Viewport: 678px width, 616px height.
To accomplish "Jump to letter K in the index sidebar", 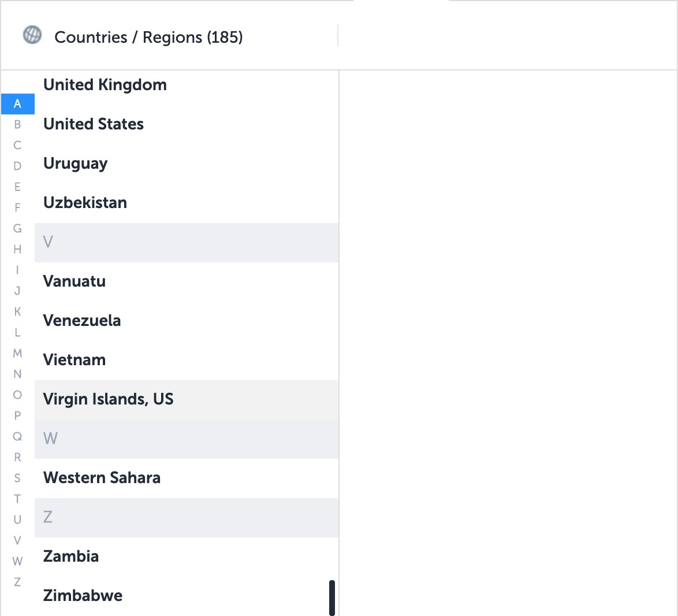I will point(18,311).
